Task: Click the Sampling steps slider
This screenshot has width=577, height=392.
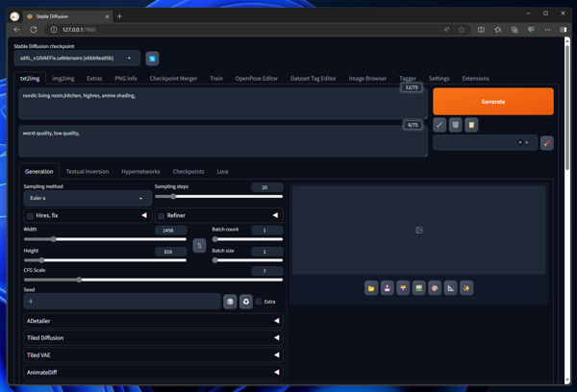Action: 219,197
